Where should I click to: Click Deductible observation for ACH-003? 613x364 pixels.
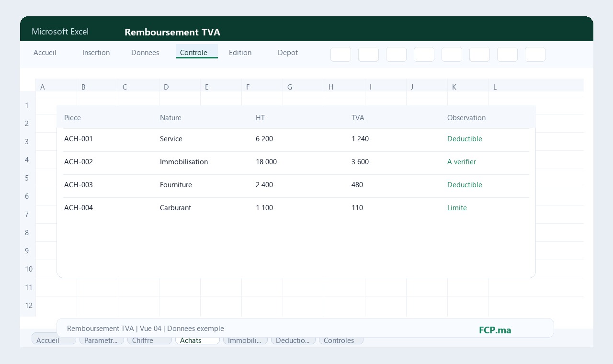(x=465, y=185)
